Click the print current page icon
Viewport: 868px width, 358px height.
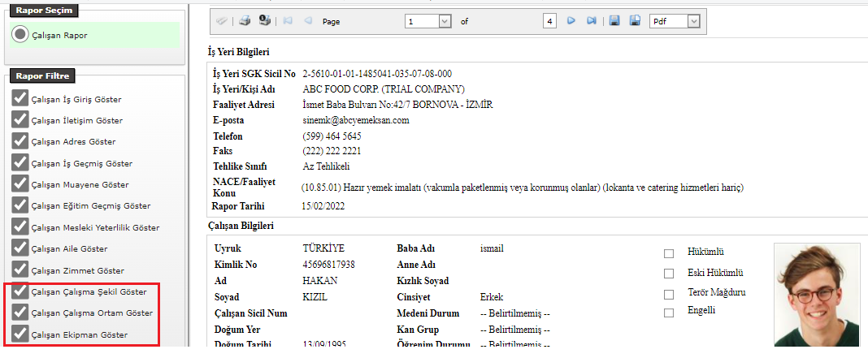(264, 21)
